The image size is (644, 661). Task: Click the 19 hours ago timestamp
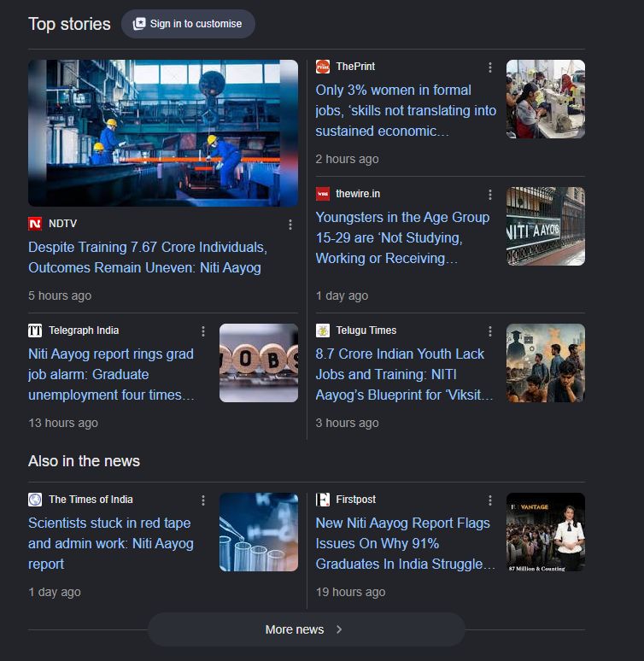pyautogui.click(x=350, y=593)
